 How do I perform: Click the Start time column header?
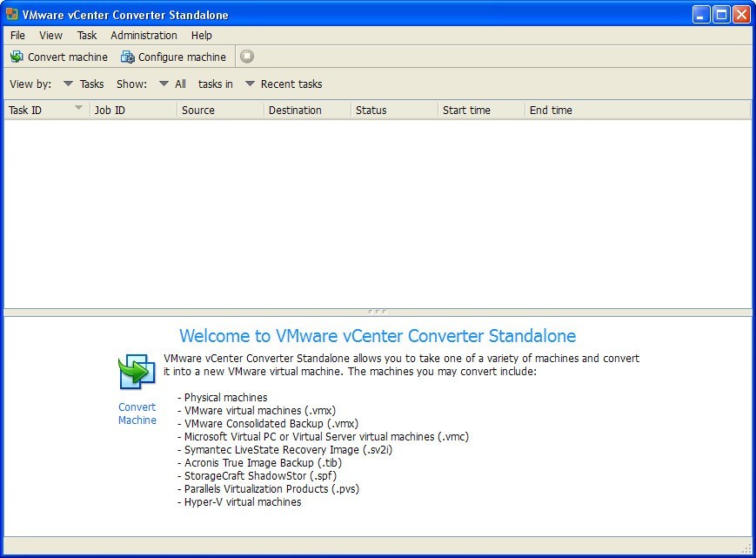(466, 111)
